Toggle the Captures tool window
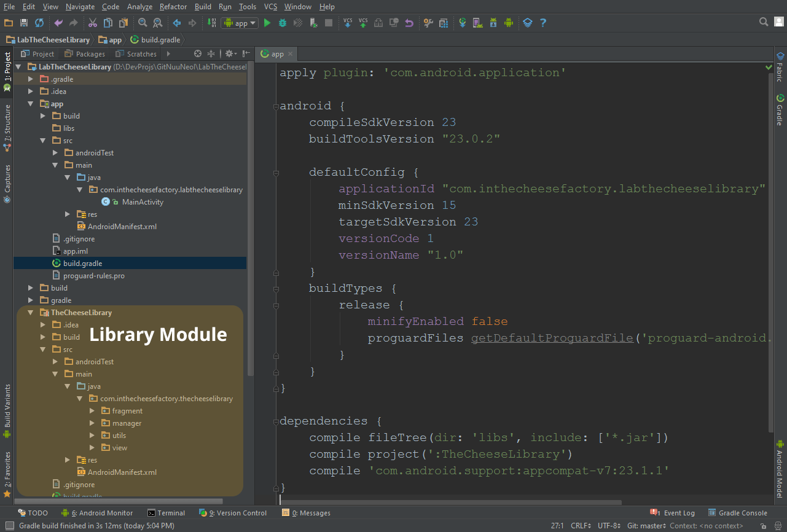This screenshot has height=532, width=787. tap(7, 183)
